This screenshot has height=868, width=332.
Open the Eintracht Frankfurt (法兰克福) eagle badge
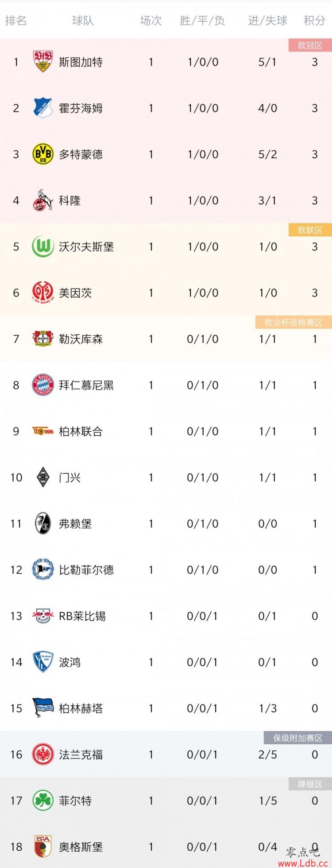[43, 754]
